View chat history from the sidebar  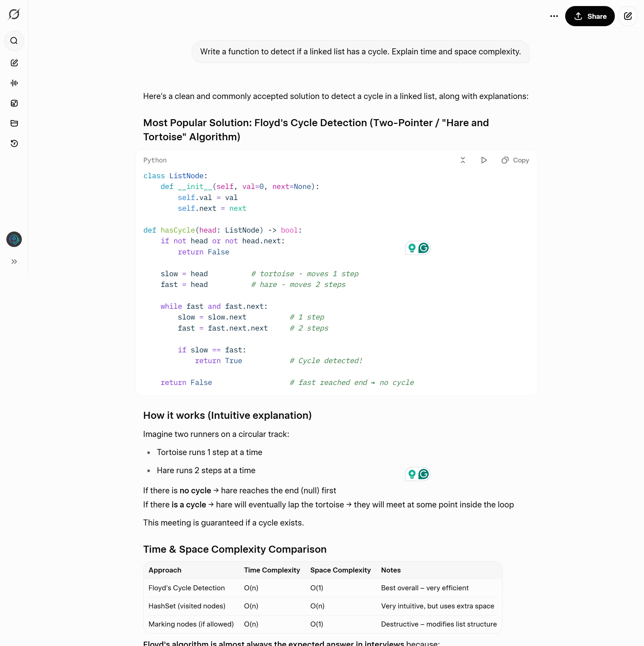click(14, 144)
